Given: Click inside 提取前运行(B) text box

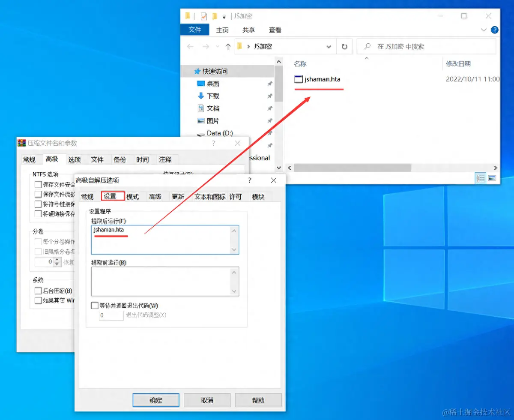Looking at the screenshot, I should (165, 282).
